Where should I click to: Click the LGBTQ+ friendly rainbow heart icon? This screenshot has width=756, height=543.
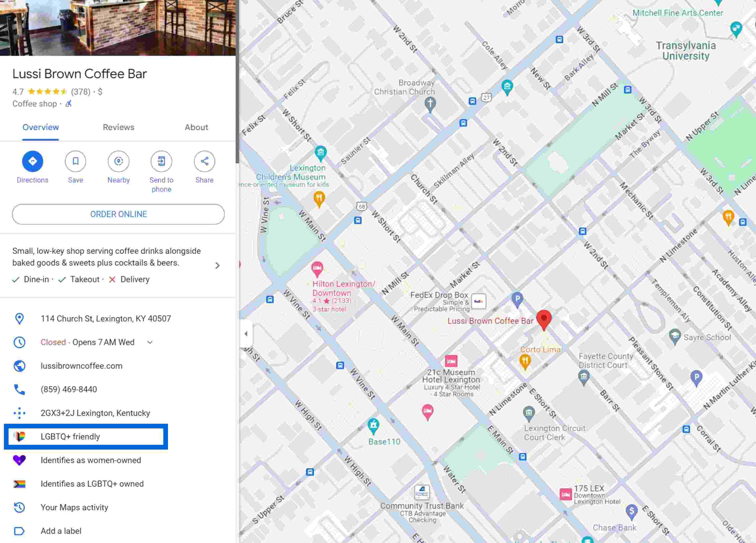click(x=19, y=437)
